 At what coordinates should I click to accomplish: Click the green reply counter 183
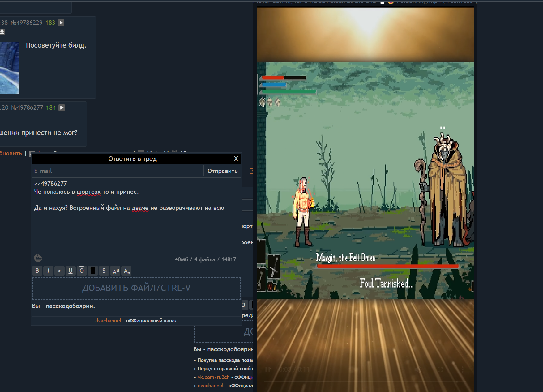(50, 23)
